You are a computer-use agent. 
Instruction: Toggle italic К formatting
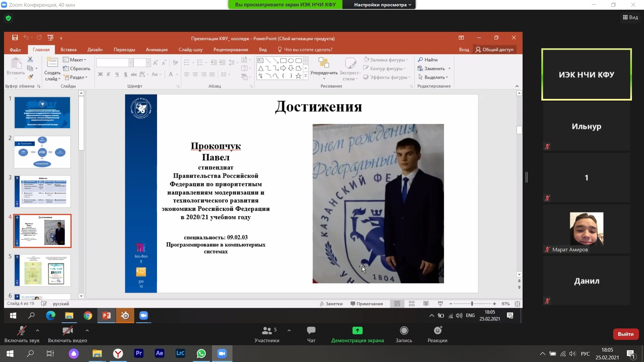click(x=108, y=74)
